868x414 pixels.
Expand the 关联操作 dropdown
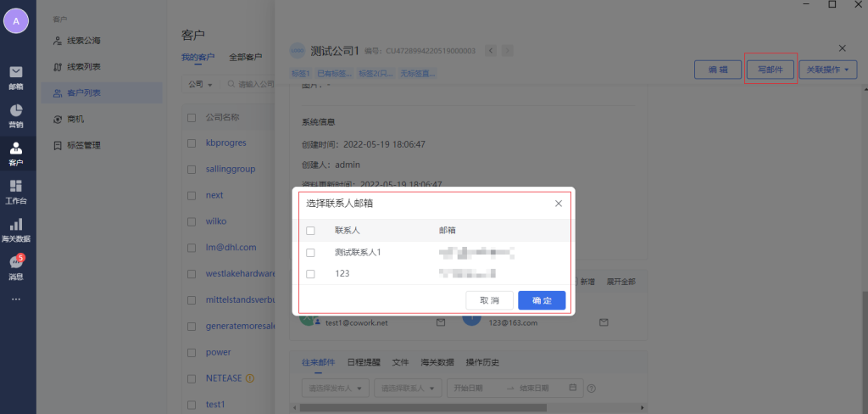[827, 70]
